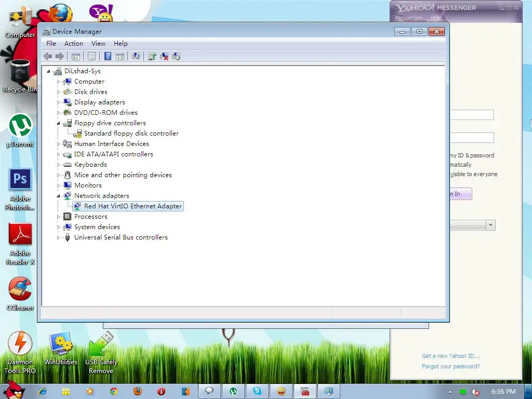Screen dimensions: 532x399
Task: Select Human Interface Devices row
Action: click(112, 144)
